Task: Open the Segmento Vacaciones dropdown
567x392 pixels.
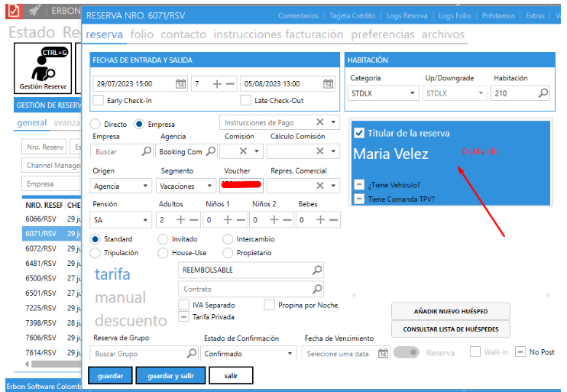Action: point(210,186)
